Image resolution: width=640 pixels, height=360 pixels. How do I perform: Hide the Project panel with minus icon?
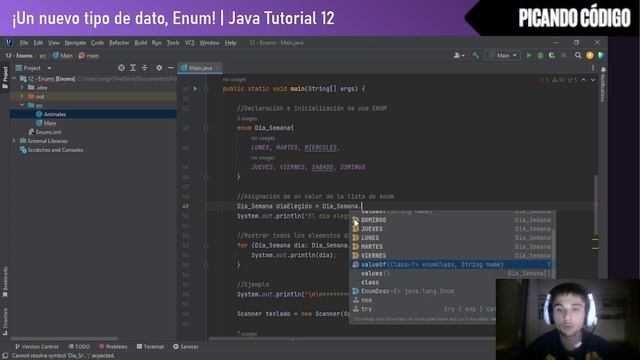pos(171,68)
